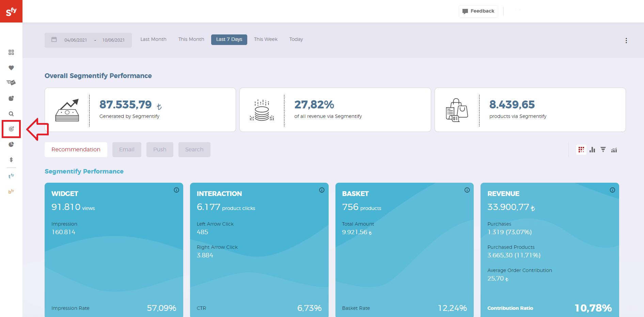Screen dimensions: 644x317
Task: Click the WIDGET card title
Action: pos(65,194)
